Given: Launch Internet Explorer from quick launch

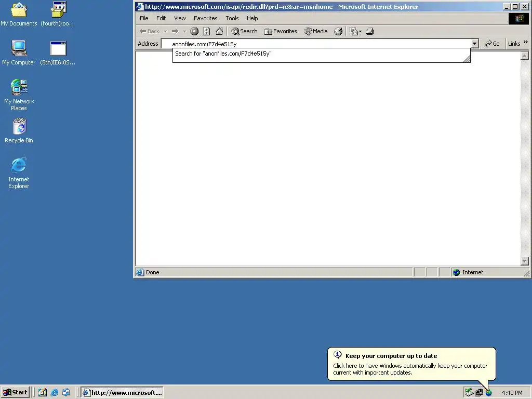Looking at the screenshot, I should [x=54, y=393].
